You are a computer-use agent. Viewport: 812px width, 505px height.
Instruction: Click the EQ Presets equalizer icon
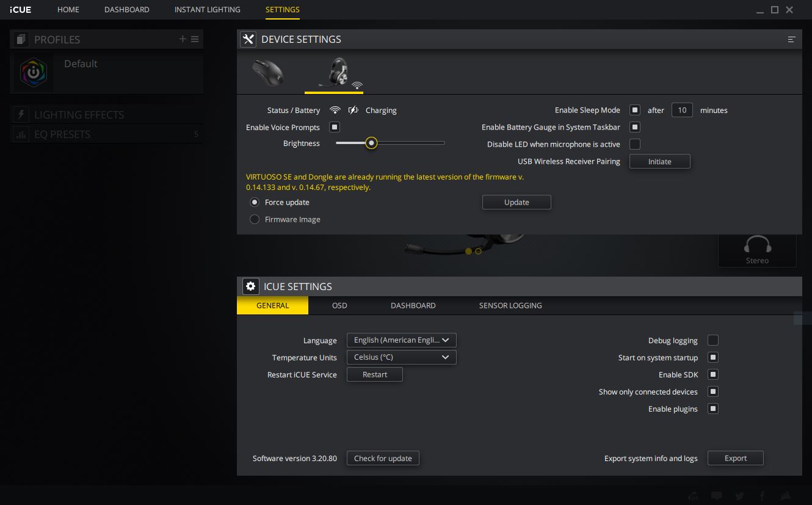[21, 134]
